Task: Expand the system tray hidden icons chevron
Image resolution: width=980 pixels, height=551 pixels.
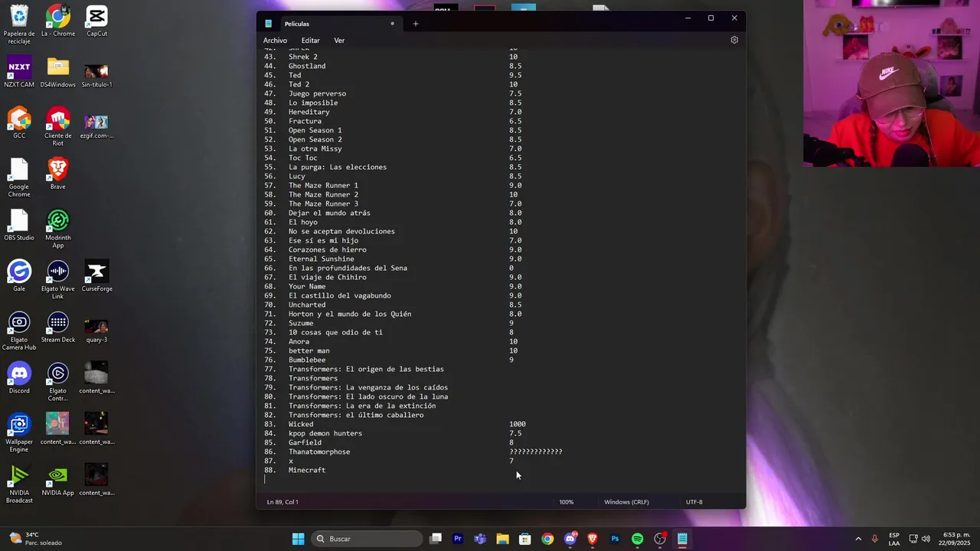Action: 858,539
